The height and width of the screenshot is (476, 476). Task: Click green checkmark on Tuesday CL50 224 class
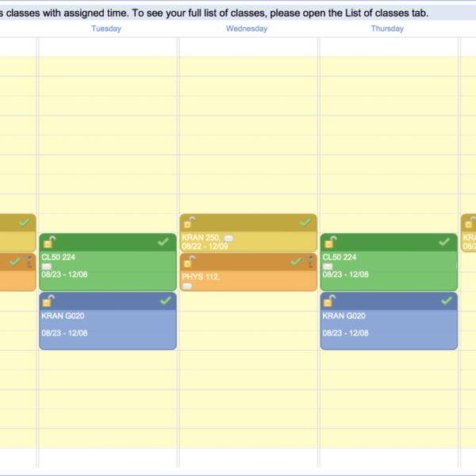(163, 242)
